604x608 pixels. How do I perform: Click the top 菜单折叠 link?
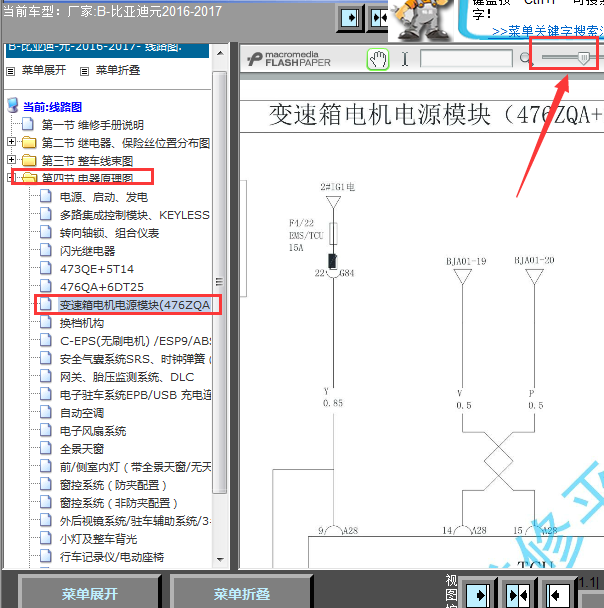[x=118, y=70]
